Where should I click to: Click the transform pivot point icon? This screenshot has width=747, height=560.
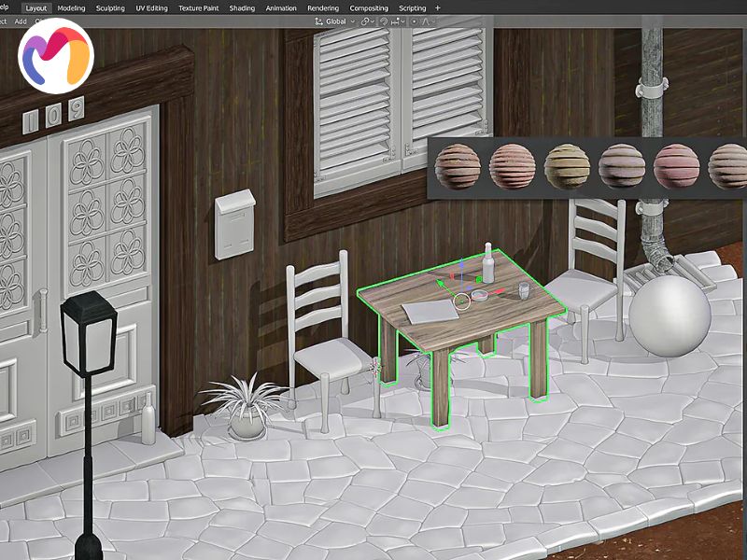365,21
